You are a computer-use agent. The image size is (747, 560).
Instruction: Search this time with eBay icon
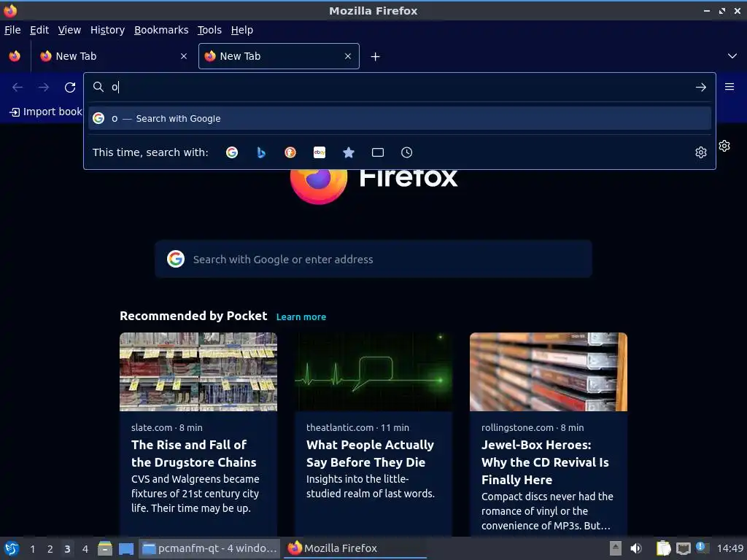pyautogui.click(x=320, y=152)
